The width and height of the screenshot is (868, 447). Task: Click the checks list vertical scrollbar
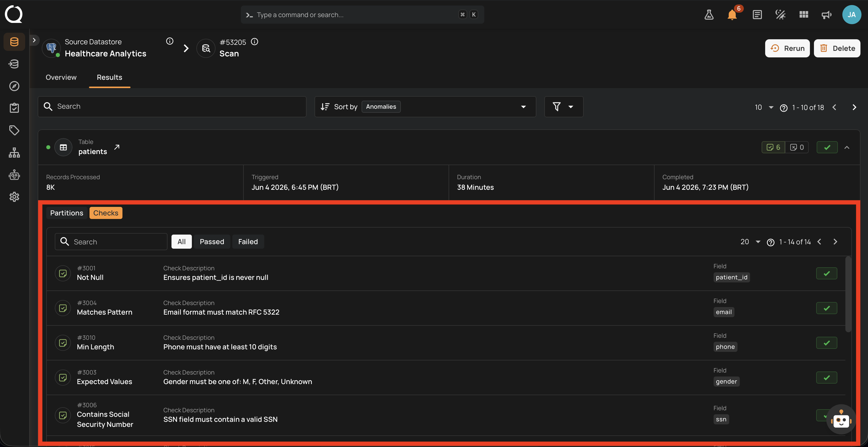point(848,294)
